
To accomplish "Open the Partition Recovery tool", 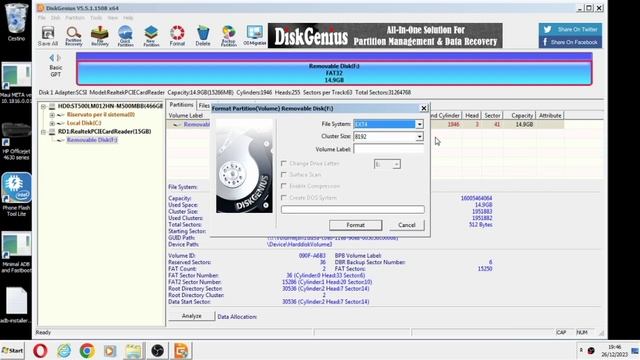I will click(x=74, y=36).
